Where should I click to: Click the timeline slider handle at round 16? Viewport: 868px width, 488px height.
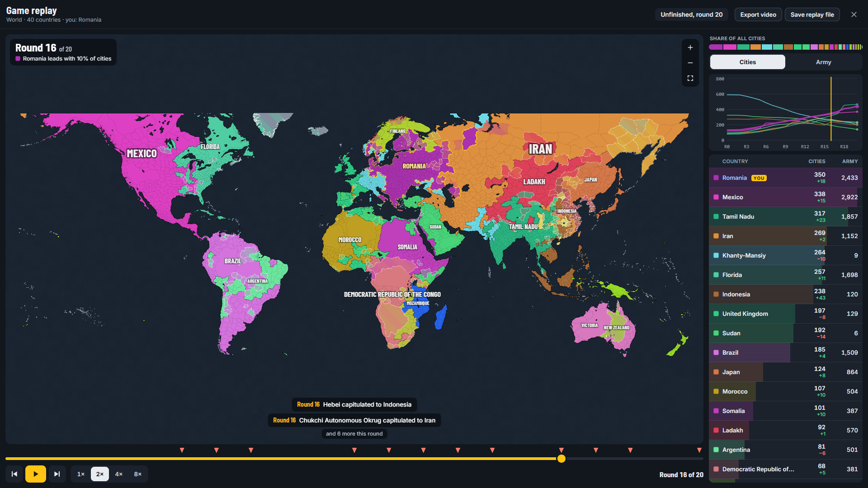[561, 459]
